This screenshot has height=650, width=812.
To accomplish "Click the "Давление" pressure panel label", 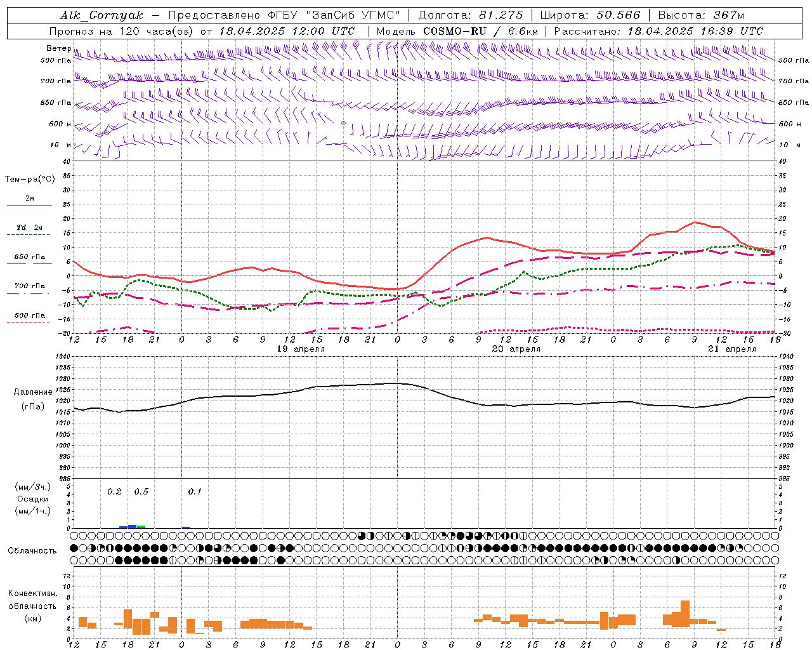I will tap(33, 392).
